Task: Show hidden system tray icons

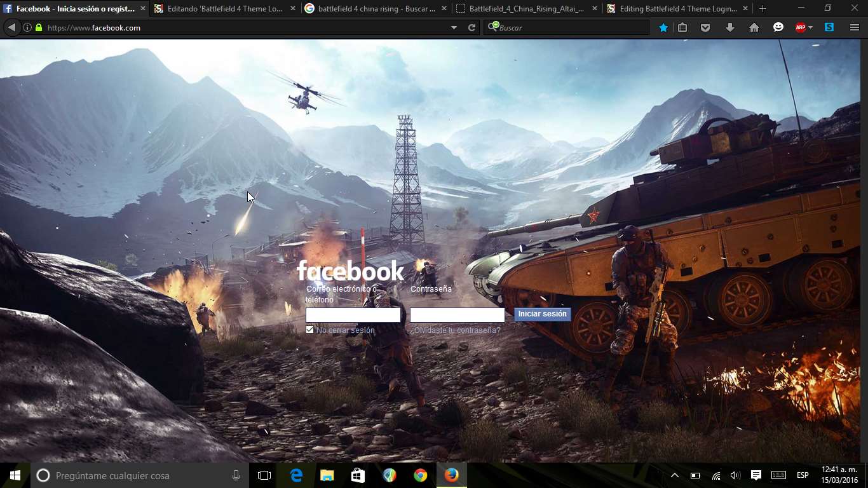Action: [675, 475]
